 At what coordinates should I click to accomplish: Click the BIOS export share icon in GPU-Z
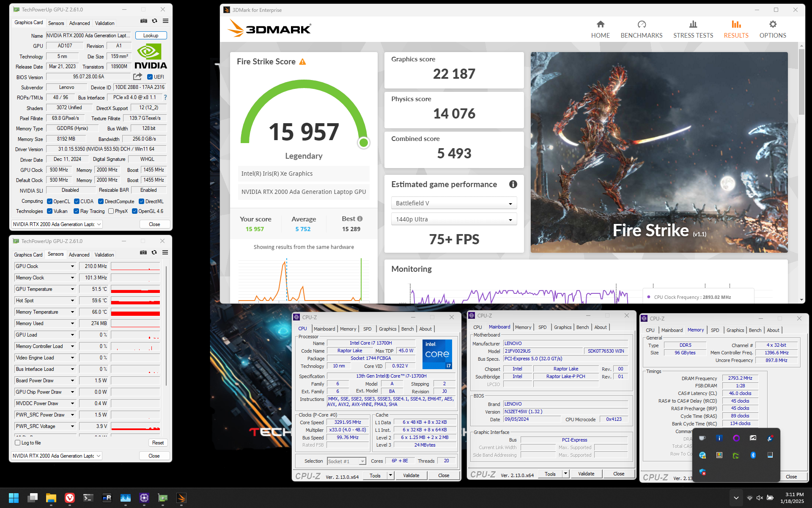[x=137, y=77]
